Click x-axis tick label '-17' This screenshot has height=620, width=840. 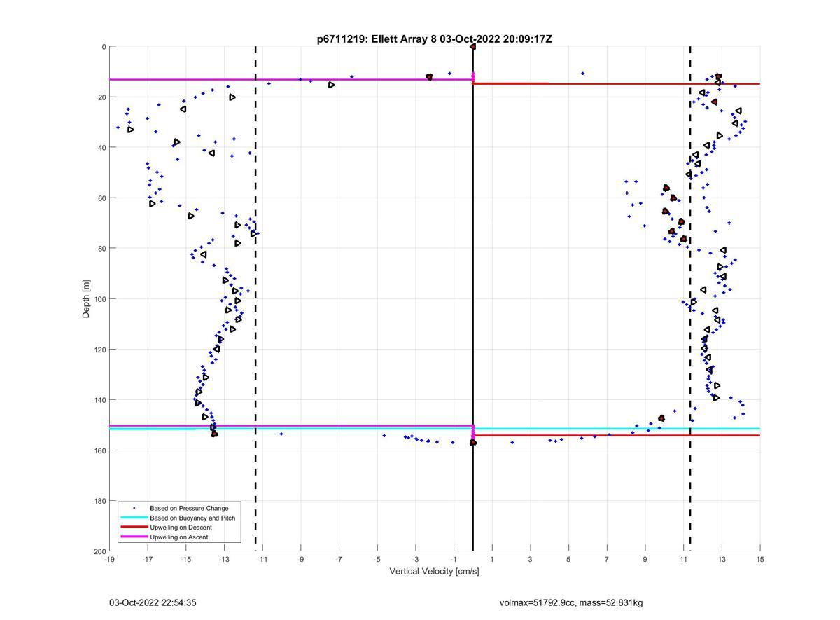(148, 560)
